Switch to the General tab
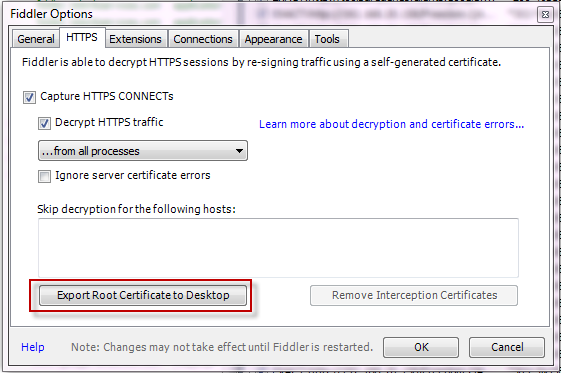The height and width of the screenshot is (373, 561). [35, 39]
